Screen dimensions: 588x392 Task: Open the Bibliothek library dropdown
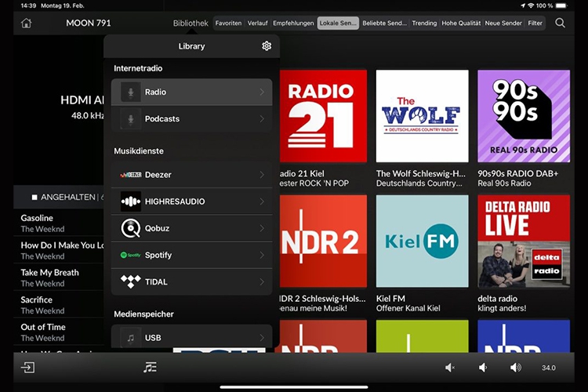(x=191, y=24)
